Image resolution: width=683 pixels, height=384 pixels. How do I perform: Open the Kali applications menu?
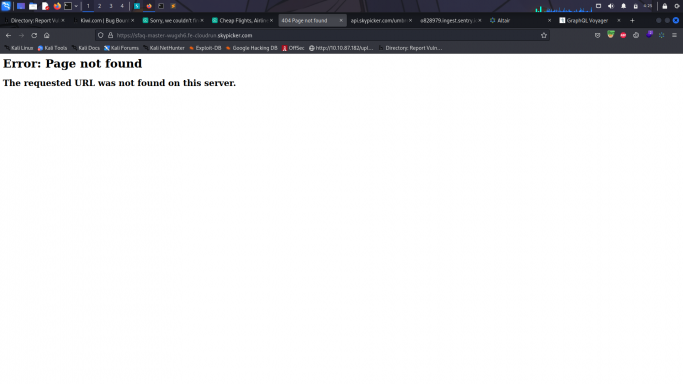point(6,6)
